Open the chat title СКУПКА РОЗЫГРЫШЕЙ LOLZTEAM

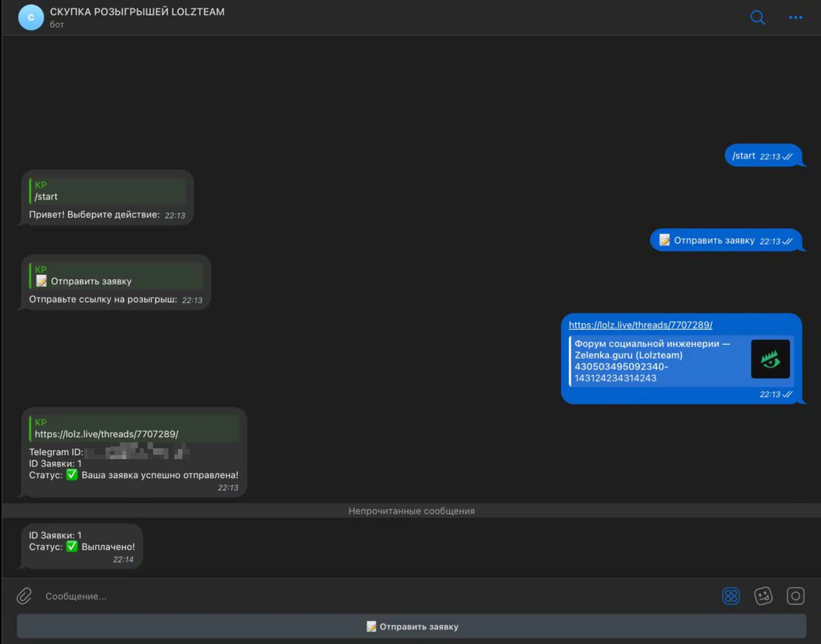pyautogui.click(x=137, y=12)
